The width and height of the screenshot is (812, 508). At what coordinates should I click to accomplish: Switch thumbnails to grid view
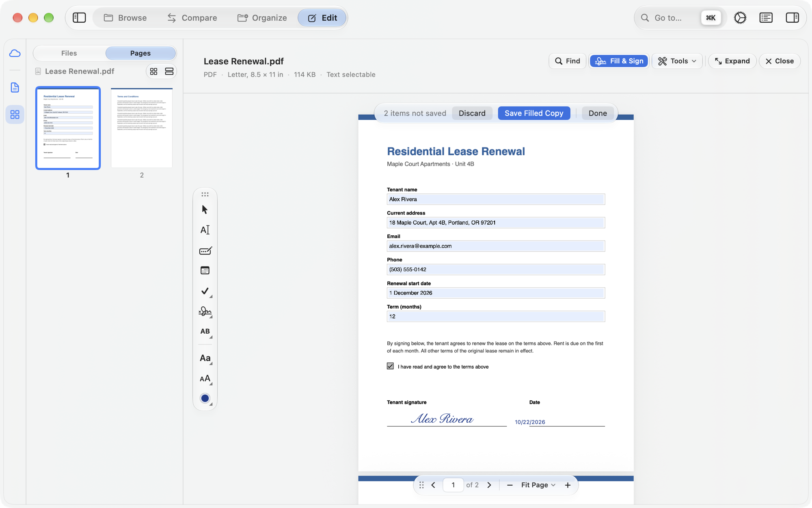tap(153, 72)
